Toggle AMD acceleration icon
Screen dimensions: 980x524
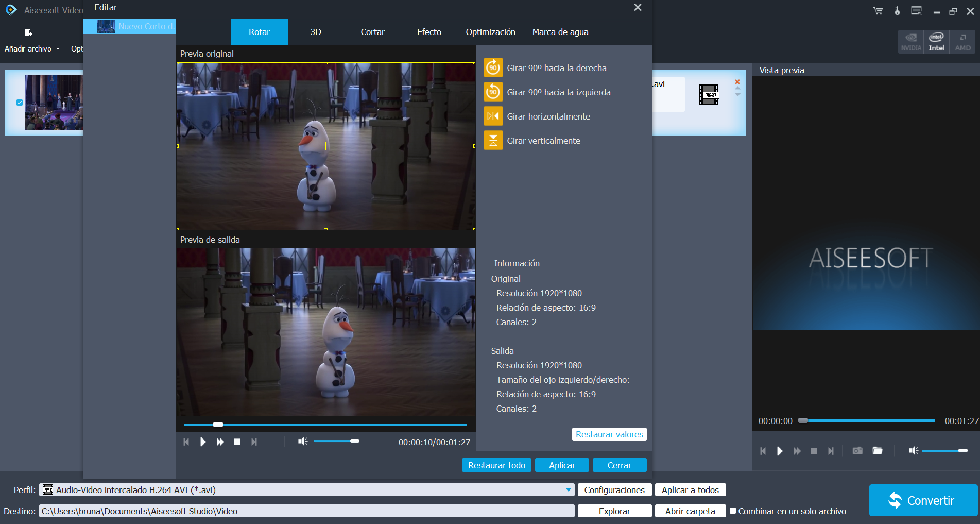tap(962, 42)
